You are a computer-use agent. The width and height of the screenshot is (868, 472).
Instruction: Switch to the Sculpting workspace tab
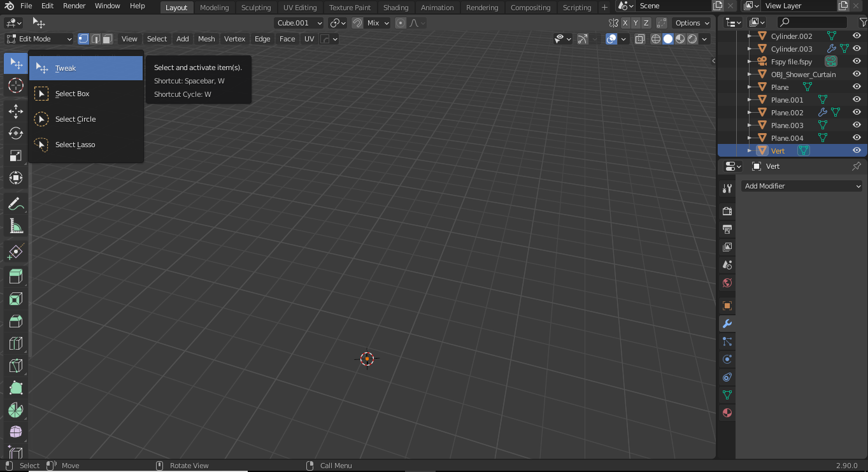(x=256, y=8)
